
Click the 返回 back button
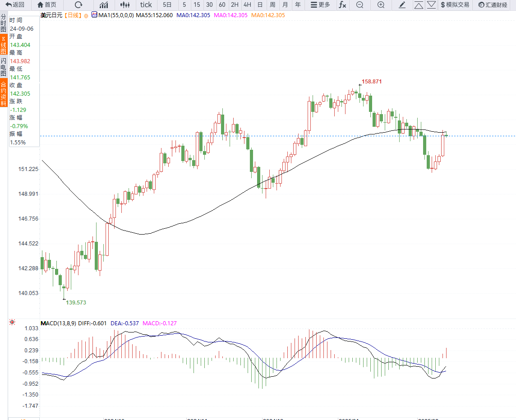pos(15,5)
